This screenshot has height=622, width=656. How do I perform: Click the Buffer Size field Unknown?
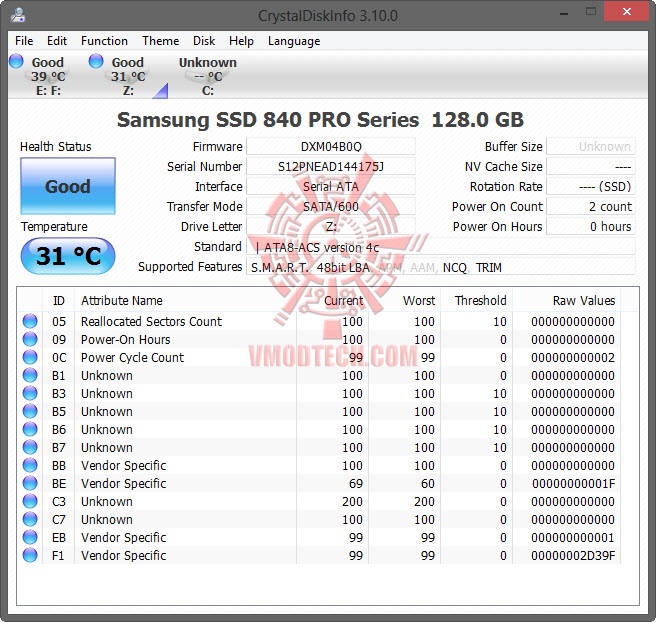point(591,146)
